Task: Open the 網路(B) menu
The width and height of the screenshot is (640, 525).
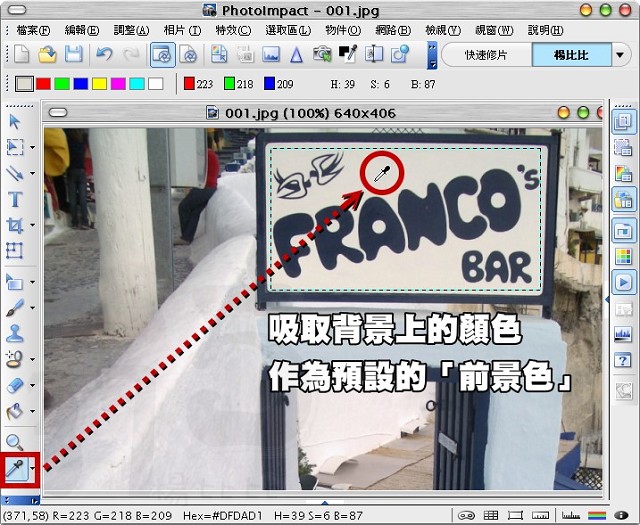Action: pyautogui.click(x=393, y=30)
